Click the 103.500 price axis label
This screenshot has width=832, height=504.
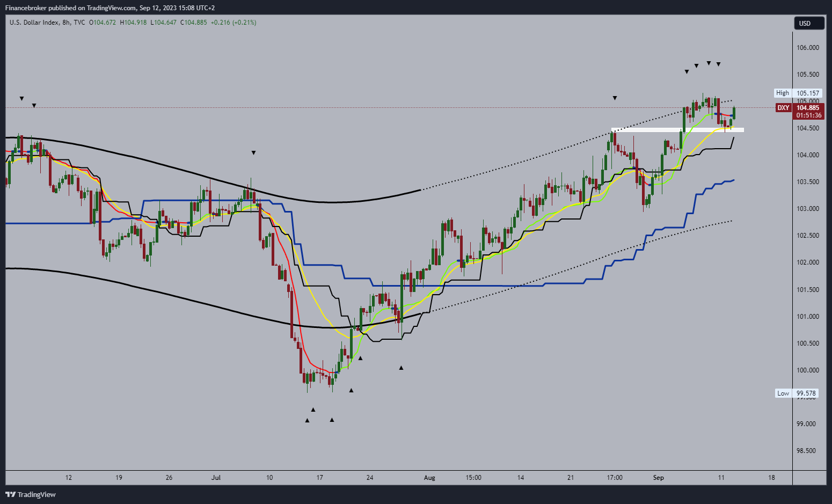(x=808, y=182)
